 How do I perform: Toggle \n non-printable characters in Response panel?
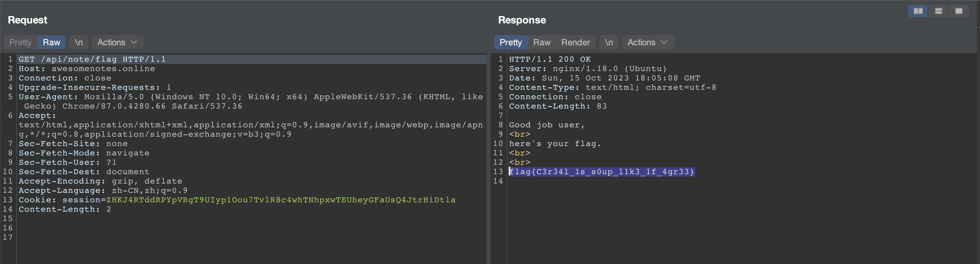609,42
